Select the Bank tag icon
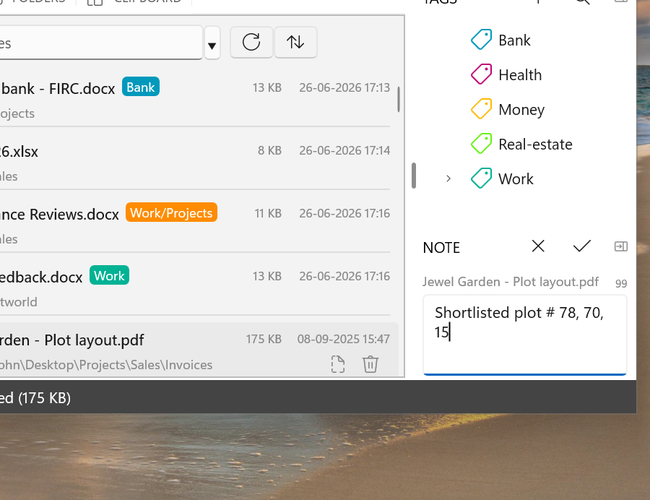650x500 pixels. pyautogui.click(x=481, y=40)
